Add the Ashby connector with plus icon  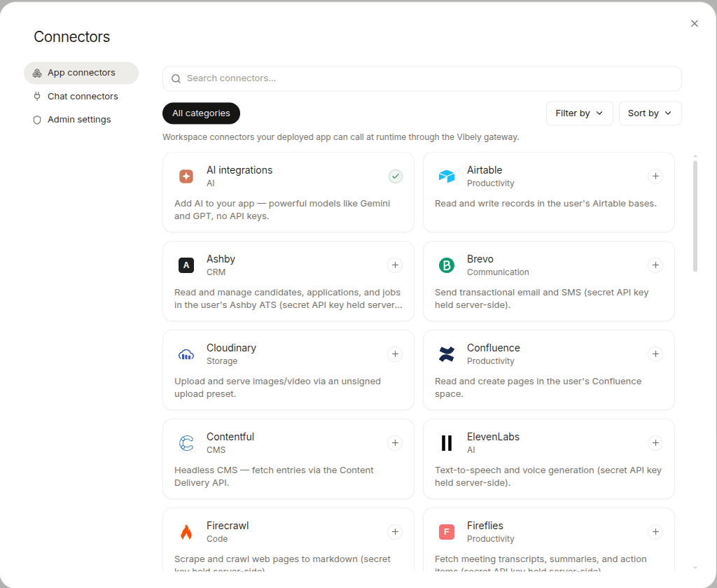coord(395,265)
